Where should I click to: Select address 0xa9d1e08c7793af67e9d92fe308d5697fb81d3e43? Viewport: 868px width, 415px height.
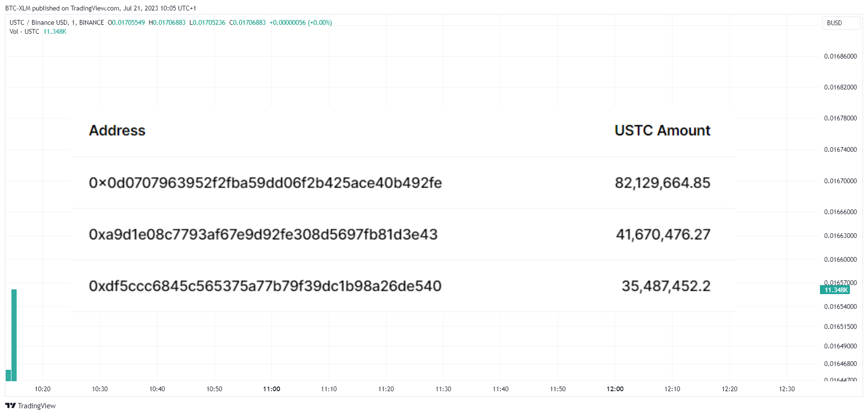click(263, 234)
